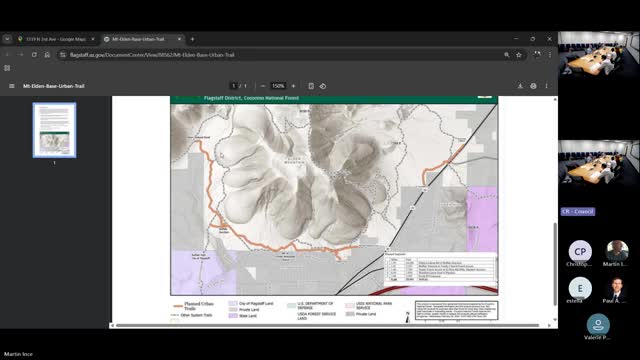Click the home button in the browser toolbar
Image resolution: width=640 pixels, height=360 pixels.
[47, 55]
